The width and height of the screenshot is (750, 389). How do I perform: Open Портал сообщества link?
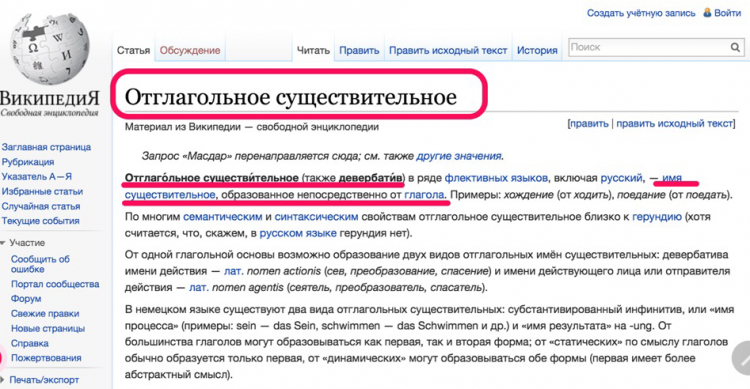[x=55, y=284]
